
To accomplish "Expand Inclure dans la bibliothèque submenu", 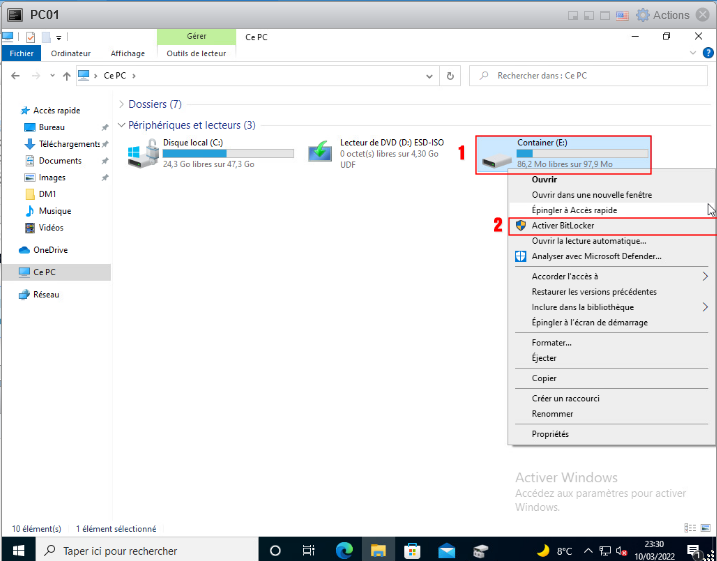I will (705, 307).
